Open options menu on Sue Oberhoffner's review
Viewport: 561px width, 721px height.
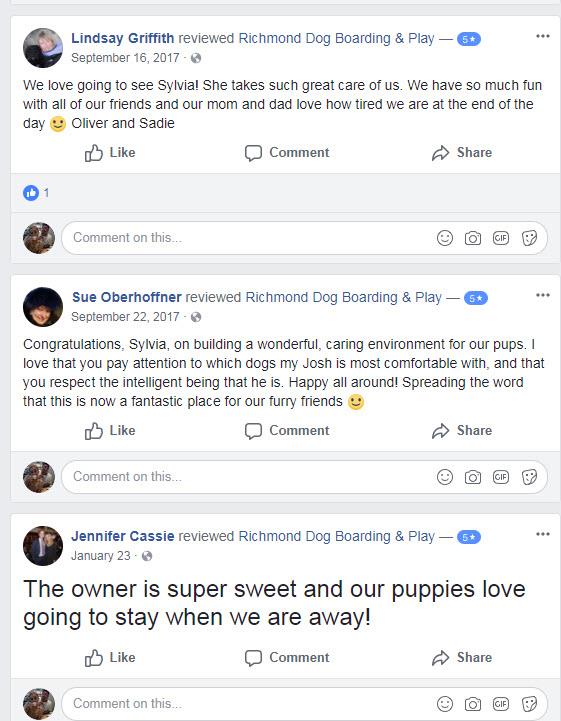(x=543, y=295)
